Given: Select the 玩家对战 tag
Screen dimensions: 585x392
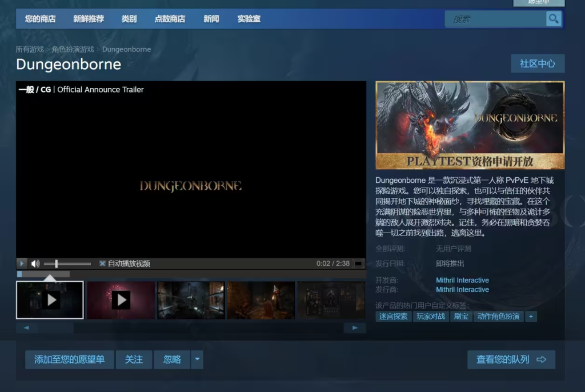Looking at the screenshot, I should coord(431,317).
